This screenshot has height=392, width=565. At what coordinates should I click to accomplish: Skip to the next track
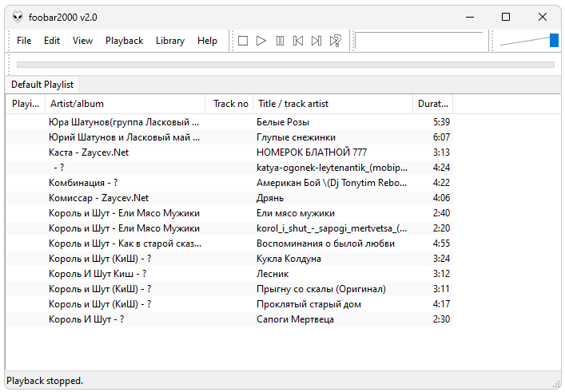[316, 41]
